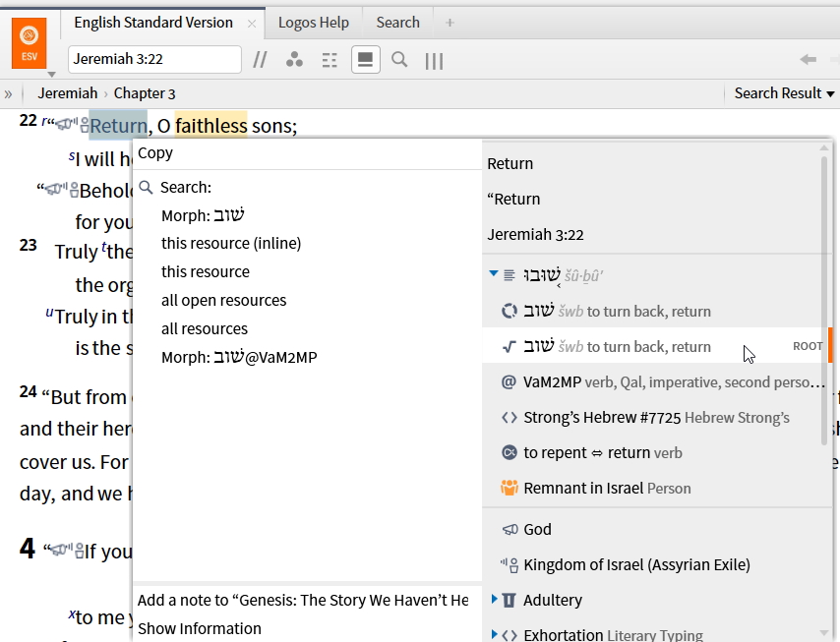Choose Copy from the context menu
Image resolution: width=840 pixels, height=642 pixels.
pos(307,153)
